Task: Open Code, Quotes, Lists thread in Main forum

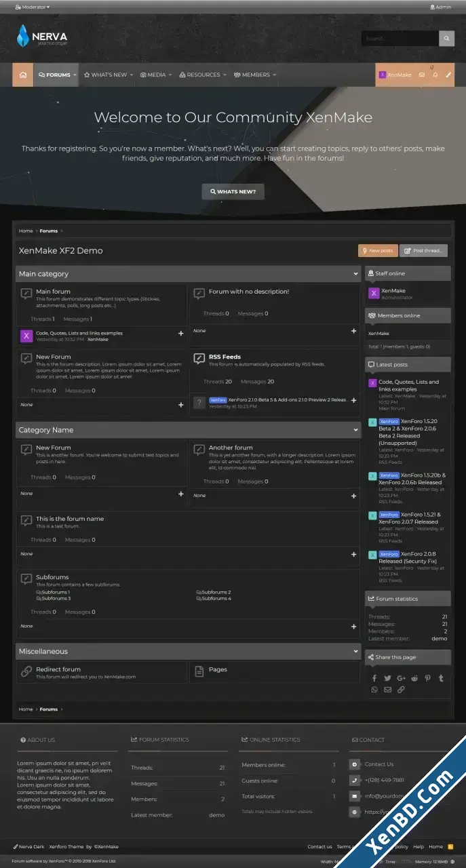Action: click(79, 333)
